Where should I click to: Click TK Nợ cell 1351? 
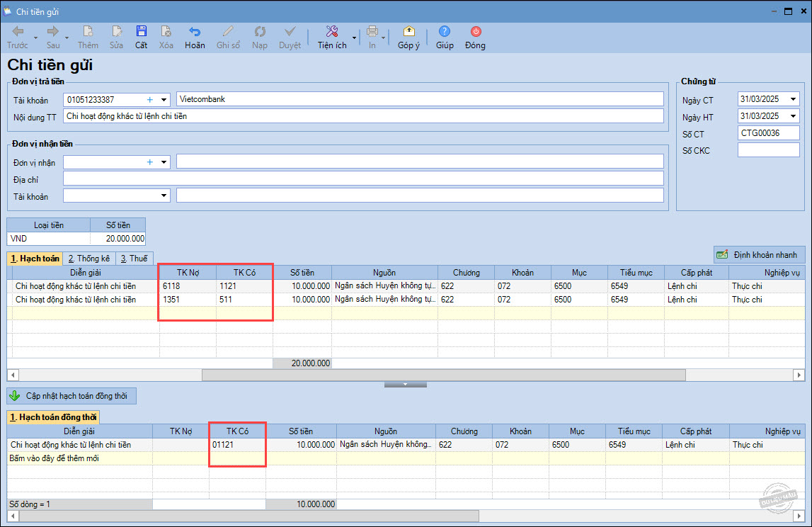point(188,300)
